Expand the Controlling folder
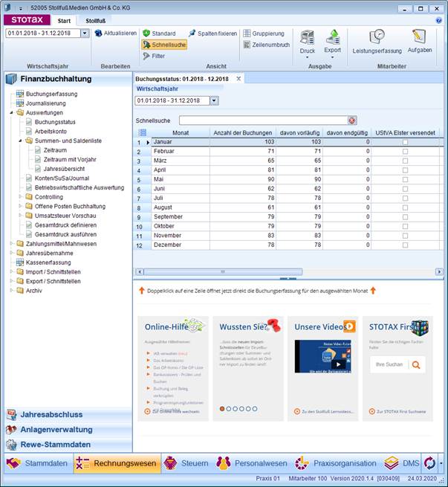Viewport: 448px width, 487px height. [21, 197]
